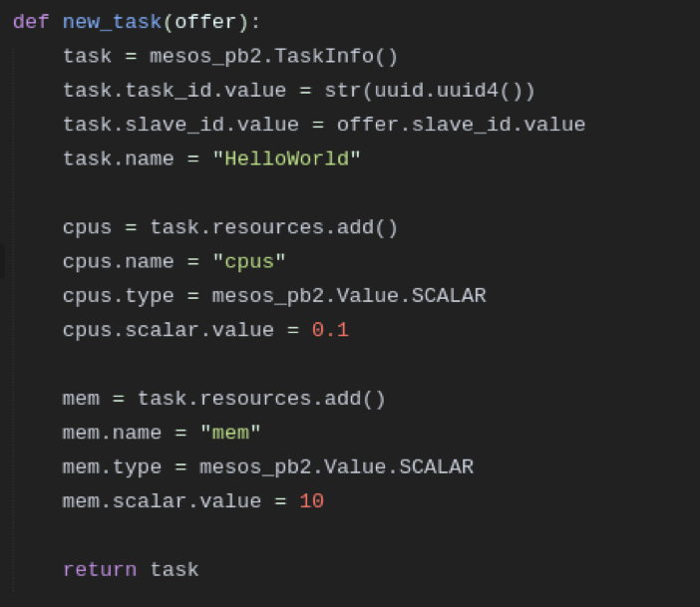
Task: Click the new_task function name
Action: [112, 22]
